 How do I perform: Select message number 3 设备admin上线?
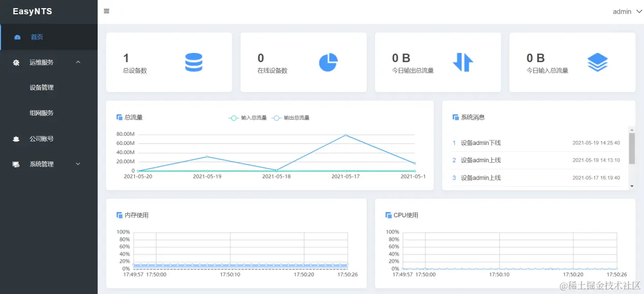(x=481, y=178)
